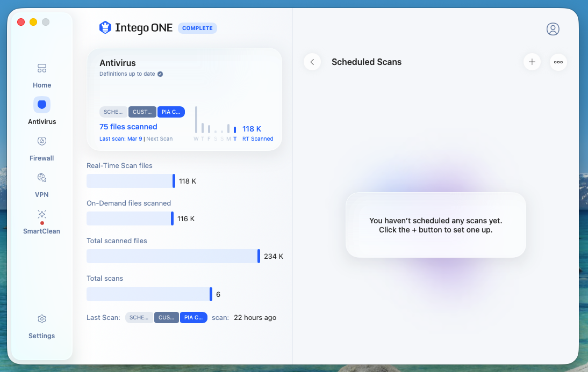Viewport: 588px width, 372px height.
Task: Click the user account profile icon
Action: pos(553,29)
